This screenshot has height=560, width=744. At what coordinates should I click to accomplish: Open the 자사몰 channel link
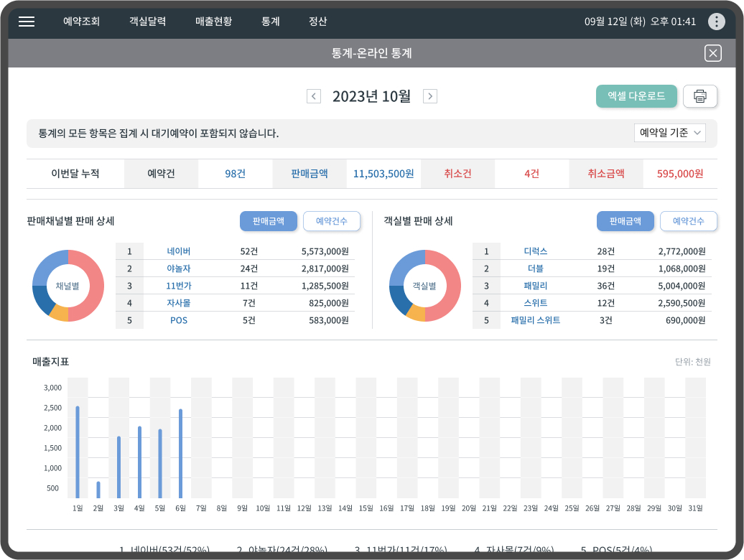coord(178,303)
